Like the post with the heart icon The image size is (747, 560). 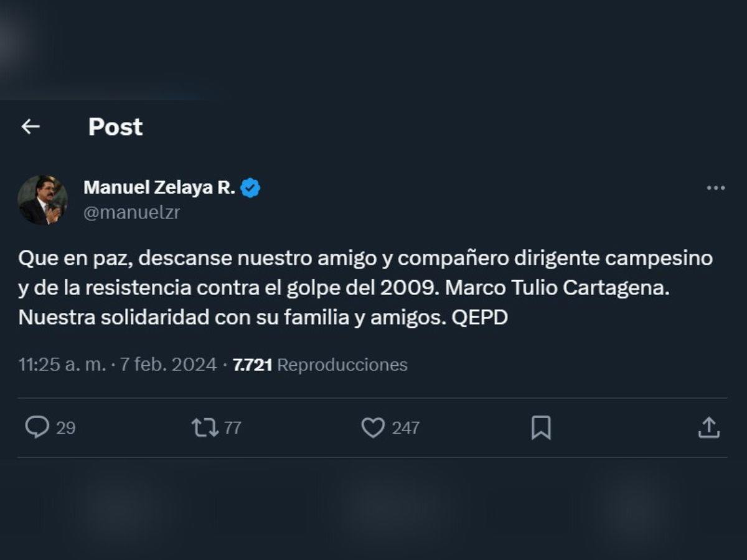coord(373,427)
